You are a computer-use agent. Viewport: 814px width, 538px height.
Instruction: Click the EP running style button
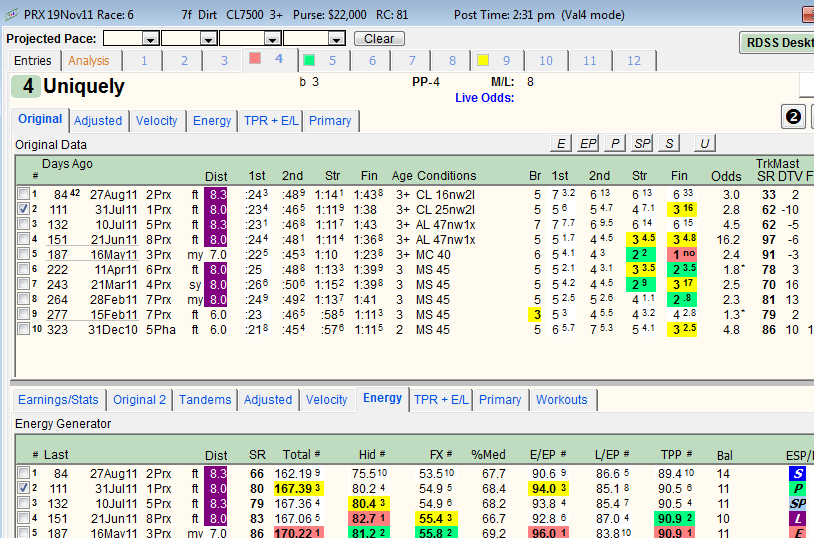[x=588, y=143]
